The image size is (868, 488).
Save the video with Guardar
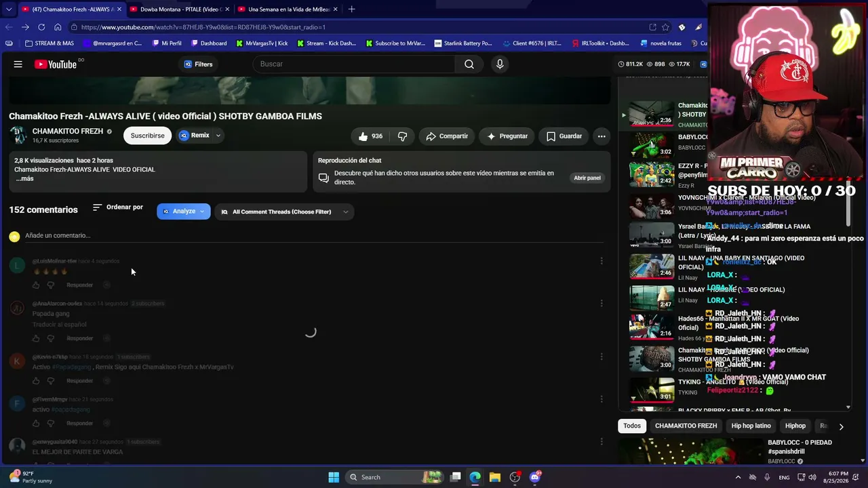[x=564, y=136]
